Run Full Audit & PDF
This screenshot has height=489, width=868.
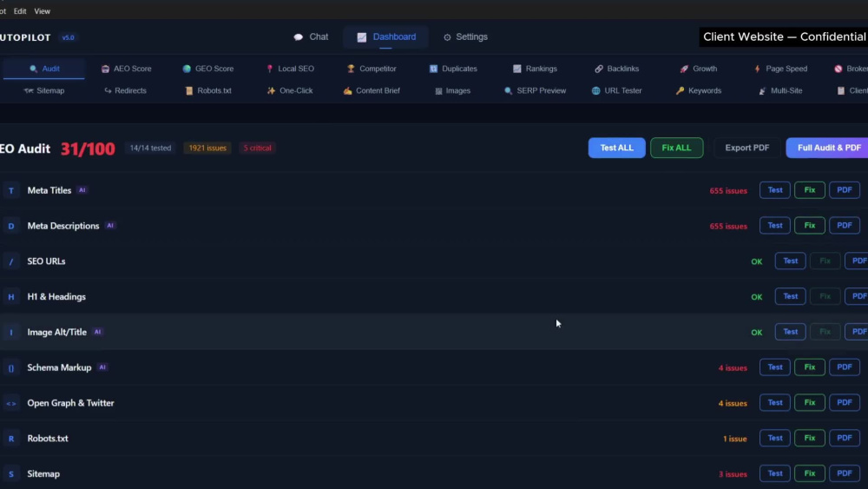click(827, 148)
